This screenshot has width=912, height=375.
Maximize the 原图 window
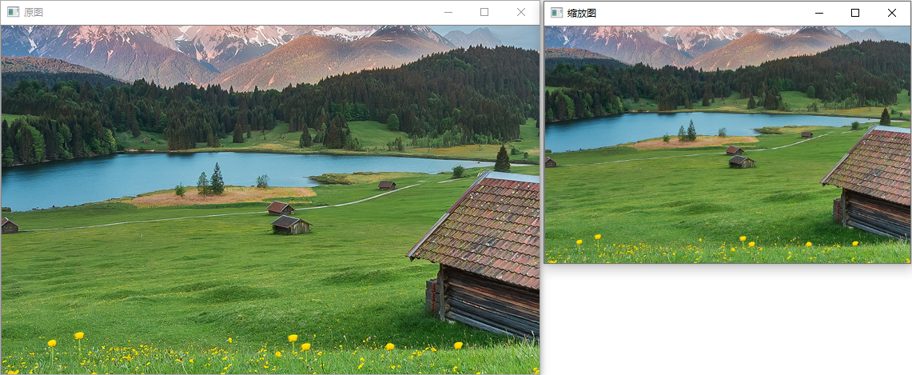pos(484,12)
